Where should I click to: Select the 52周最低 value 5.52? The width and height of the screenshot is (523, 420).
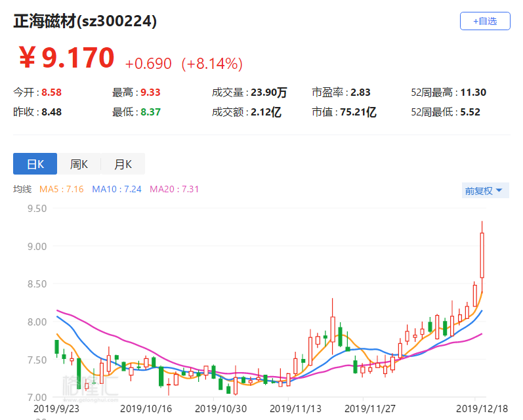[471, 112]
